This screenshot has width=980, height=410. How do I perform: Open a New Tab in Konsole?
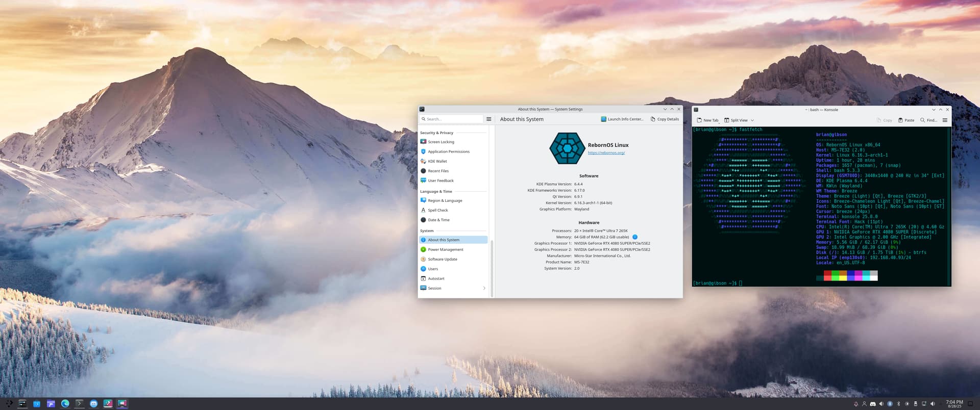[x=707, y=120]
